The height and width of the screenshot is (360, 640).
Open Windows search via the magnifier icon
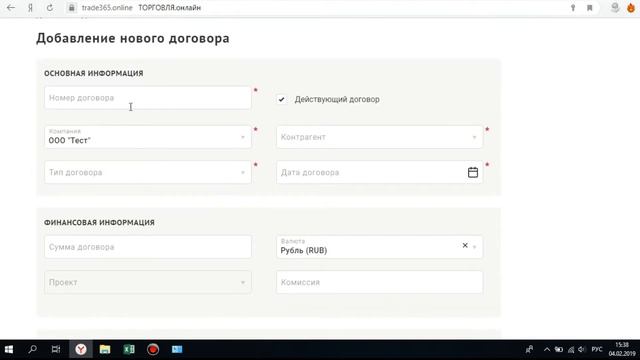pos(32,349)
